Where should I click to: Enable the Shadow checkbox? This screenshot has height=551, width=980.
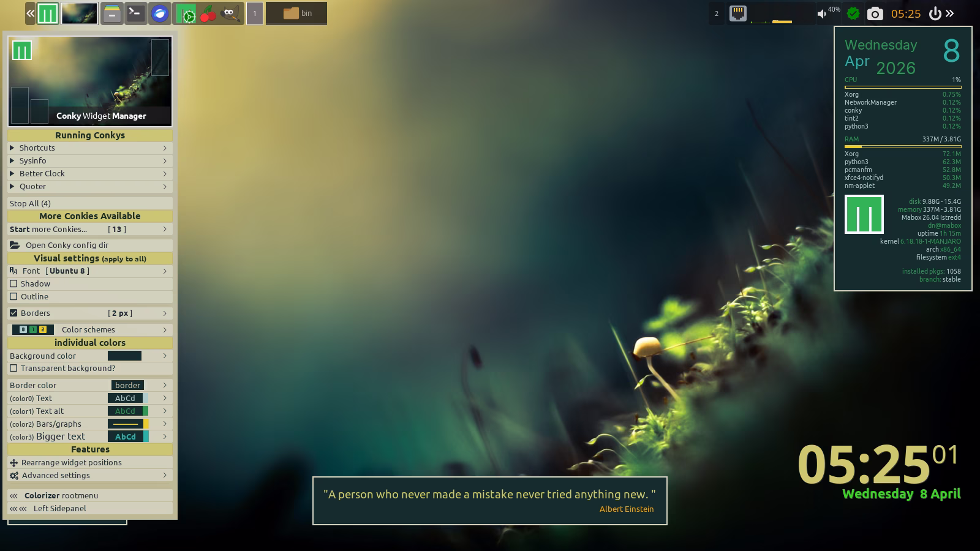pyautogui.click(x=13, y=283)
